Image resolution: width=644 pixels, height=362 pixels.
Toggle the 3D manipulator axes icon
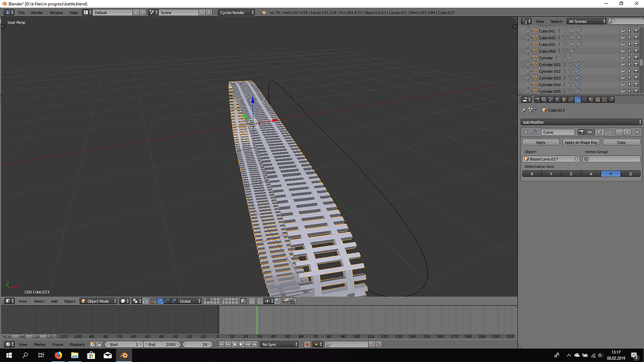coord(153,301)
